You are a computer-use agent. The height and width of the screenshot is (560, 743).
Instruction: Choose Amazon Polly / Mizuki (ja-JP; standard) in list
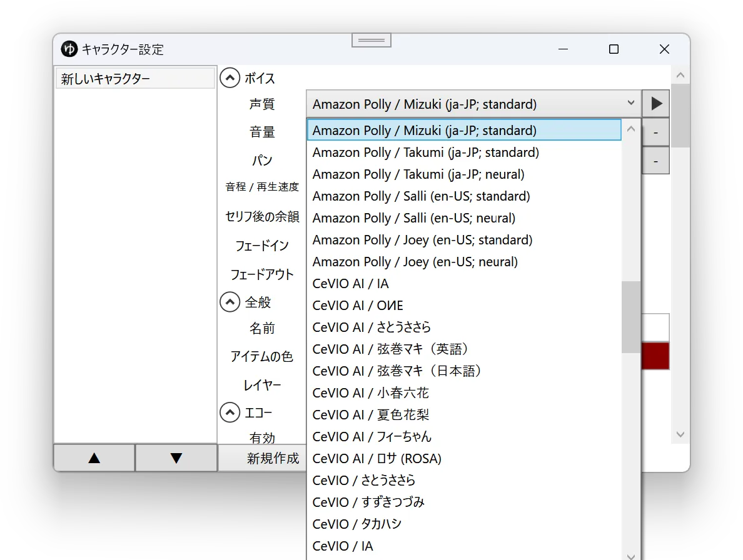tap(464, 130)
